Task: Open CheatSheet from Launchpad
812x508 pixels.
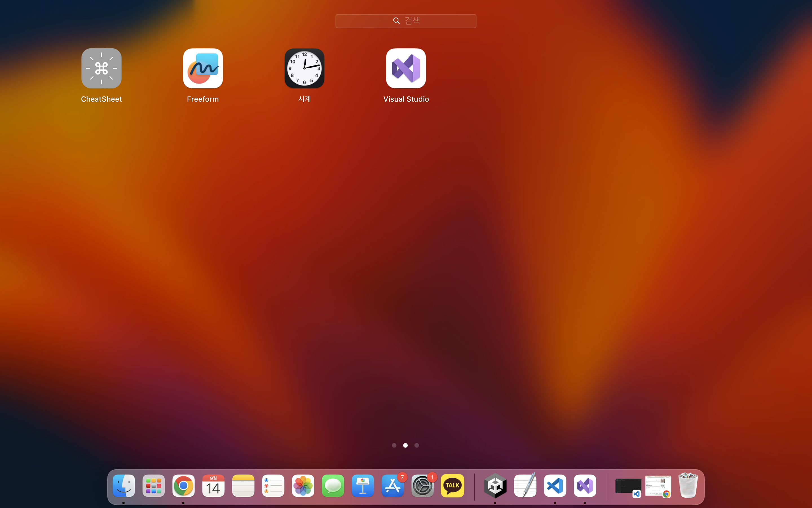Action: pyautogui.click(x=101, y=68)
